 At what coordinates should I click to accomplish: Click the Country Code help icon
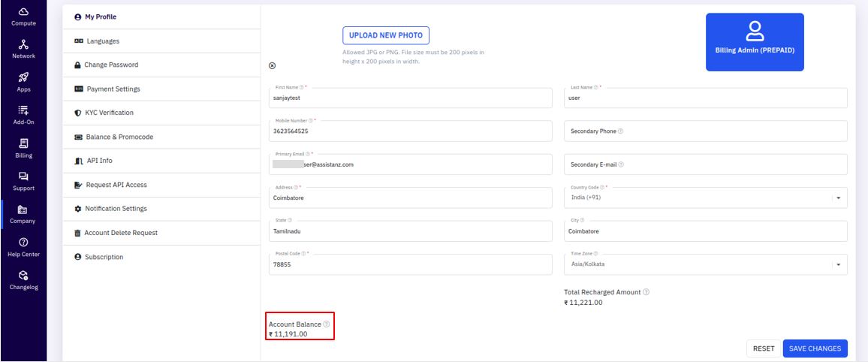601,187
